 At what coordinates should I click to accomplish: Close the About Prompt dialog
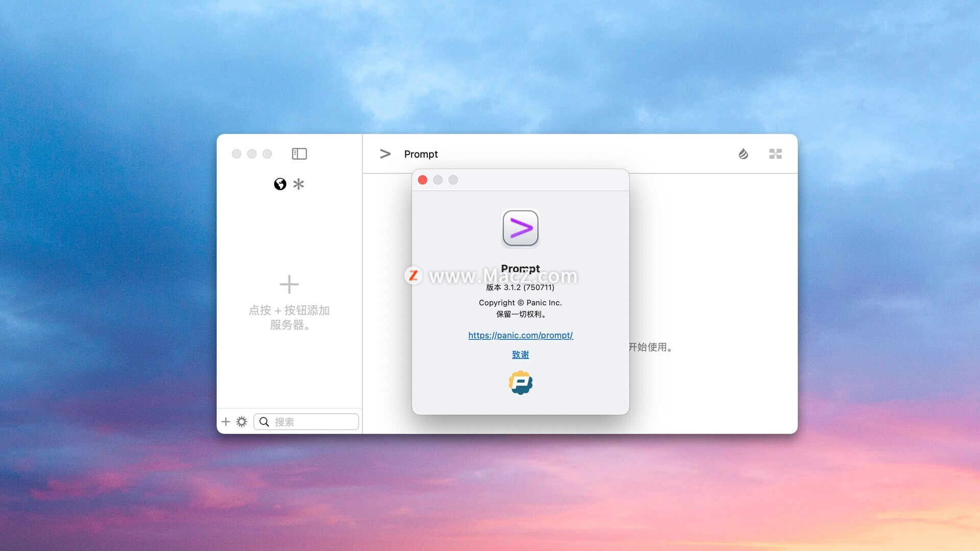423,180
